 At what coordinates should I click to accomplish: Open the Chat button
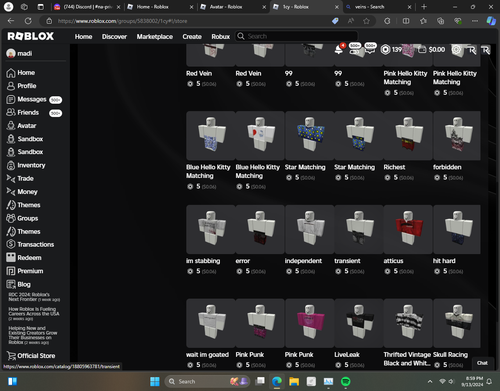point(482,363)
